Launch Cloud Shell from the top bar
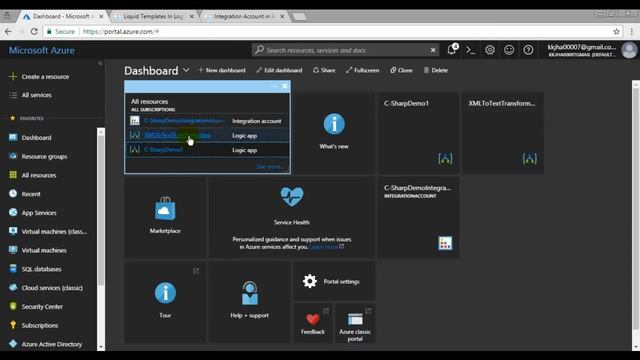 tap(471, 50)
